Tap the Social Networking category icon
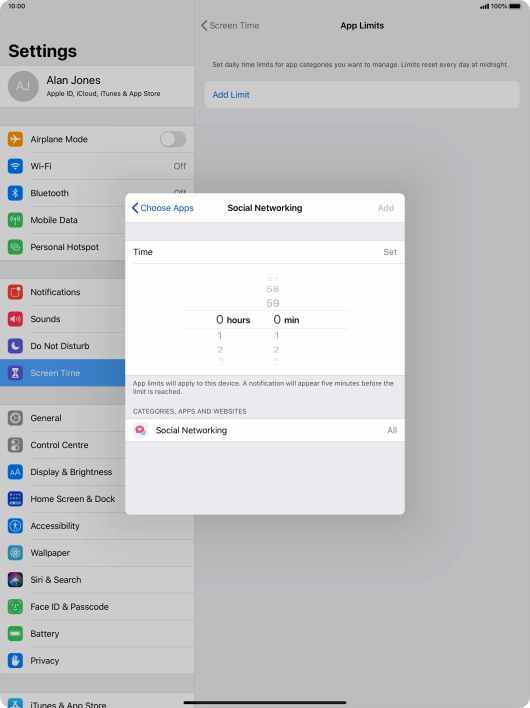The width and height of the screenshot is (530, 708). pos(140,430)
